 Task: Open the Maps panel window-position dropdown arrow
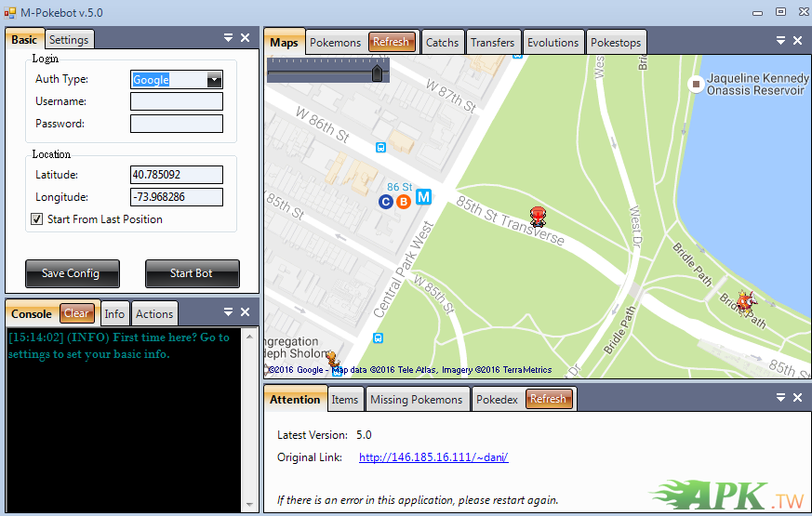[779, 41]
